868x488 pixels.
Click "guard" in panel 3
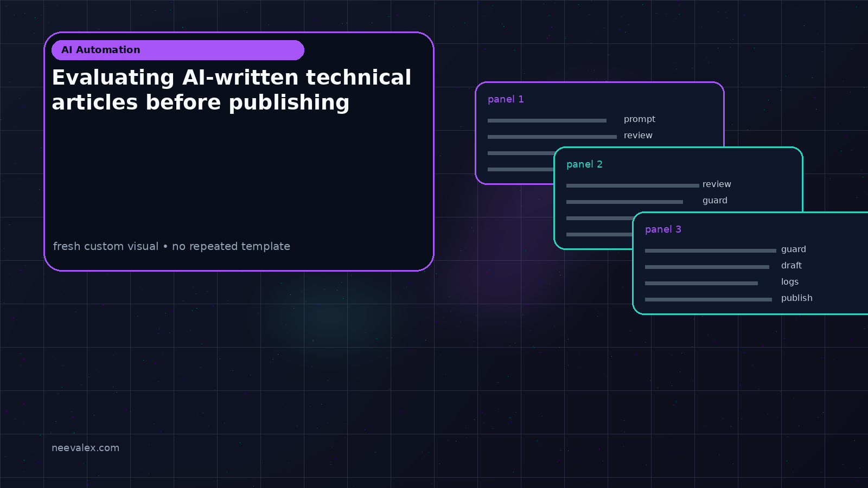[794, 249]
